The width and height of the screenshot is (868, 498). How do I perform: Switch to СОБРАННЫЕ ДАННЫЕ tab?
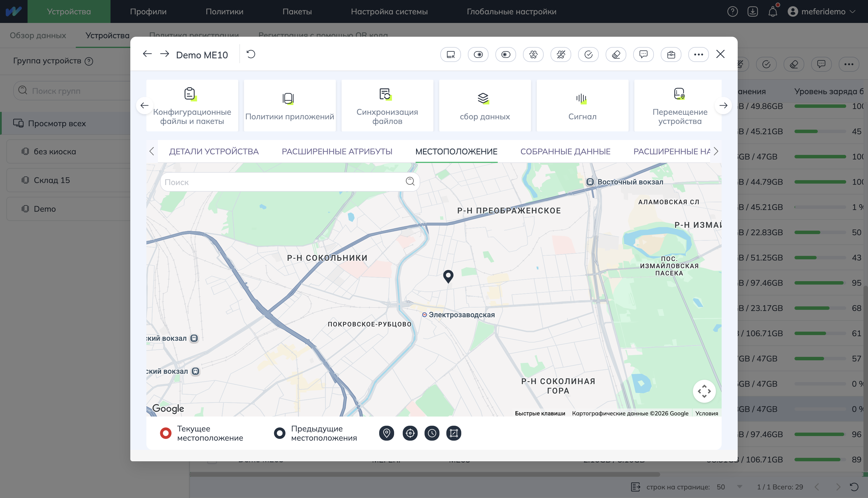565,151
